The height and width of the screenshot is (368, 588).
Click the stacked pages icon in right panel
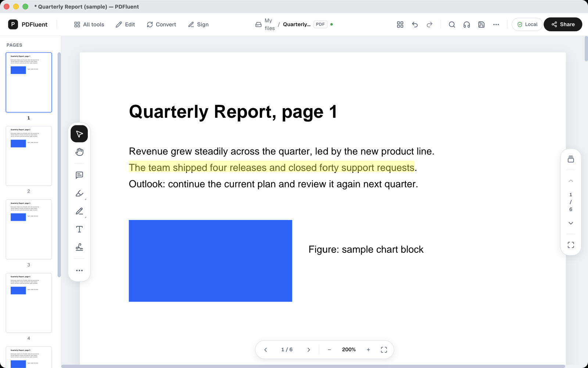tap(571, 159)
